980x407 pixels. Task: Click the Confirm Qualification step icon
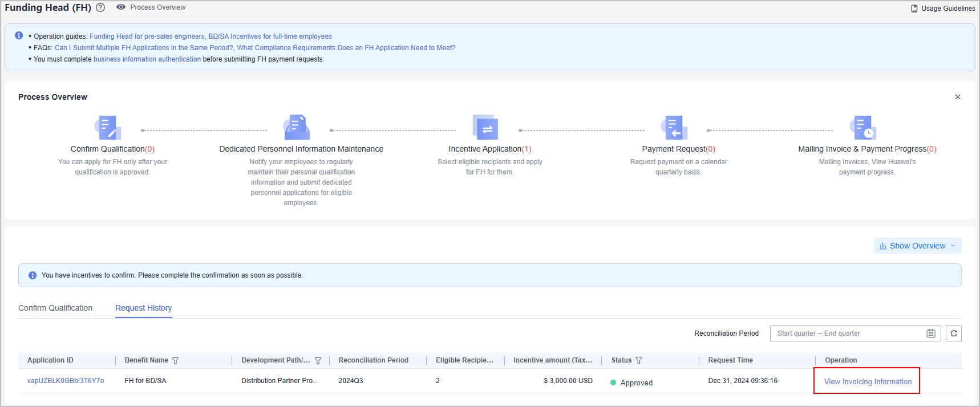[x=108, y=128]
